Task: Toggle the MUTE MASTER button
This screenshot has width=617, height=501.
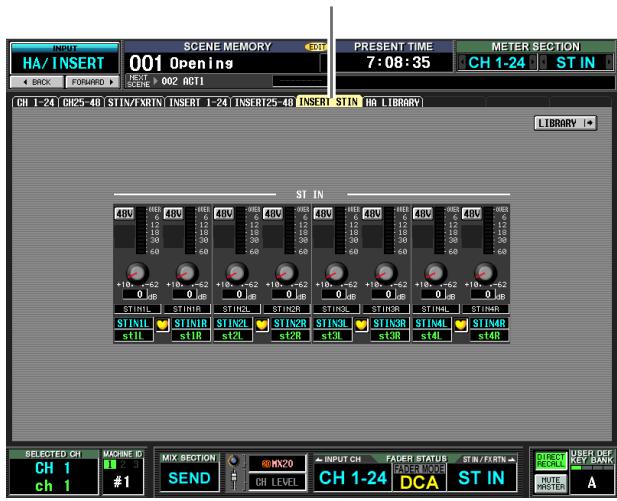Action: point(550,483)
